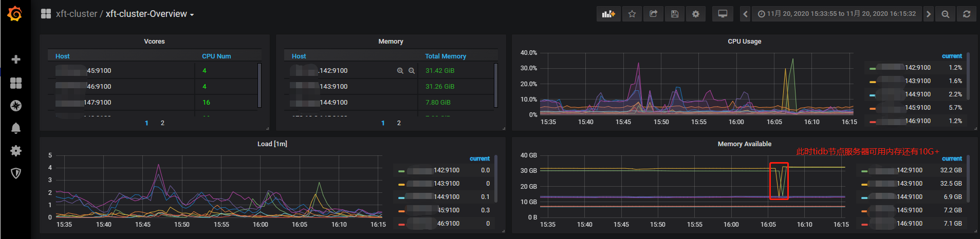Cycle view mode with monitor icon
The image size is (980, 239).
723,14
